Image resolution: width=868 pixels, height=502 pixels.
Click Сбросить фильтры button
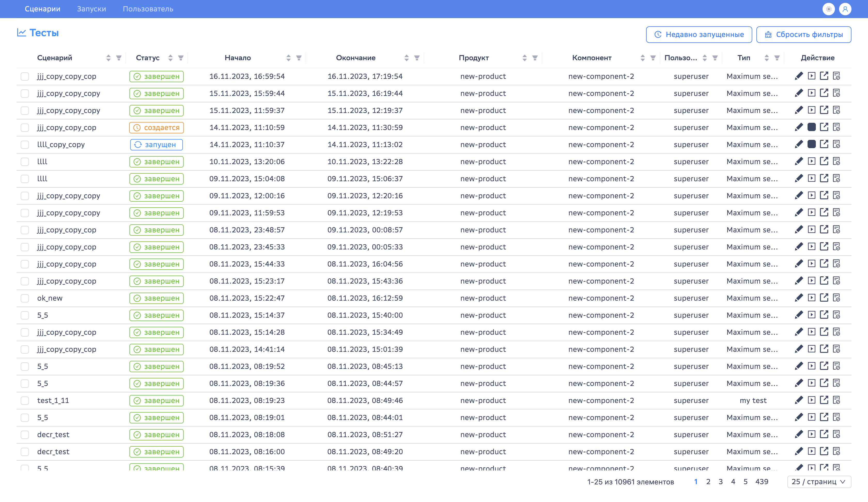[x=803, y=34]
